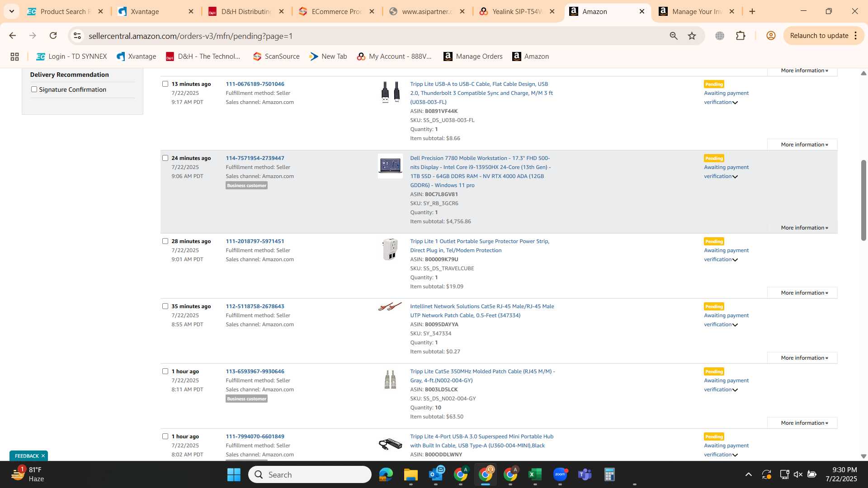The height and width of the screenshot is (488, 868).
Task: Open Microsoft Teams from taskbar
Action: point(585,474)
